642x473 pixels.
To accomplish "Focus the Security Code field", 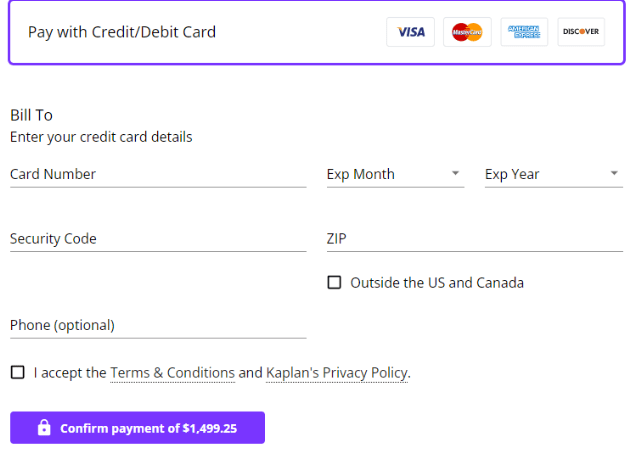I will (158, 239).
